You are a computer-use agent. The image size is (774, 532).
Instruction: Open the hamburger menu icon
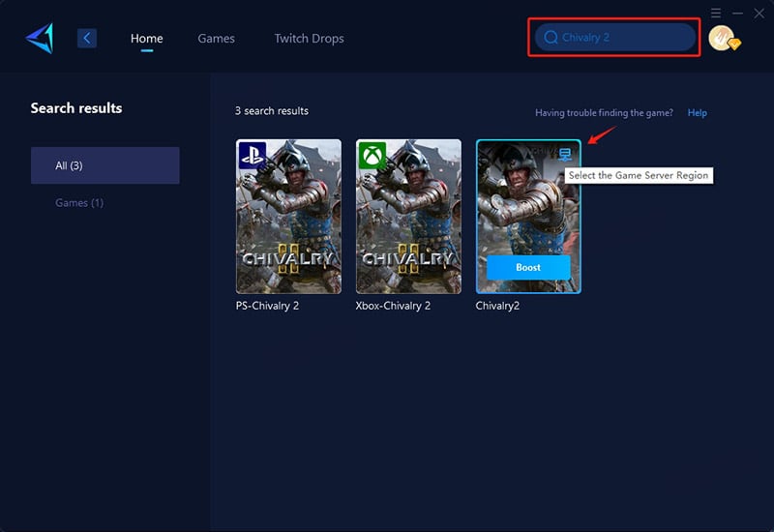(x=716, y=13)
